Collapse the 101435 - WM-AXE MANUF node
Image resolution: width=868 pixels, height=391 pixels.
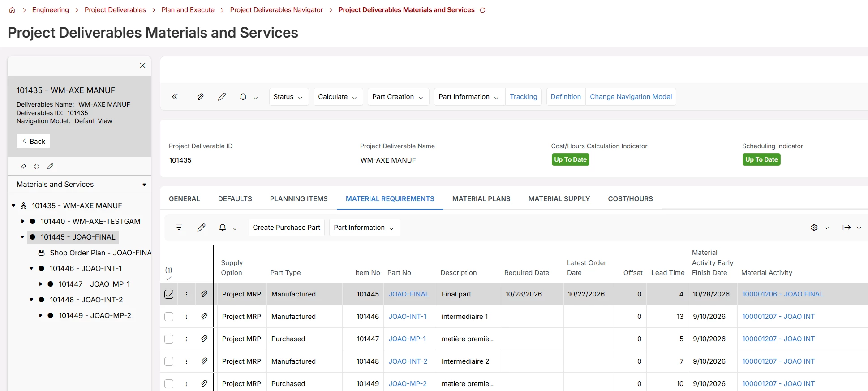pos(13,206)
